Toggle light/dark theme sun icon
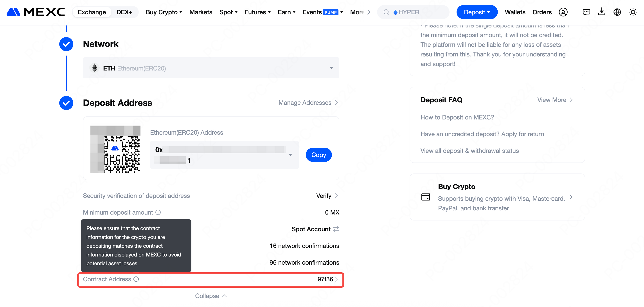 [633, 12]
